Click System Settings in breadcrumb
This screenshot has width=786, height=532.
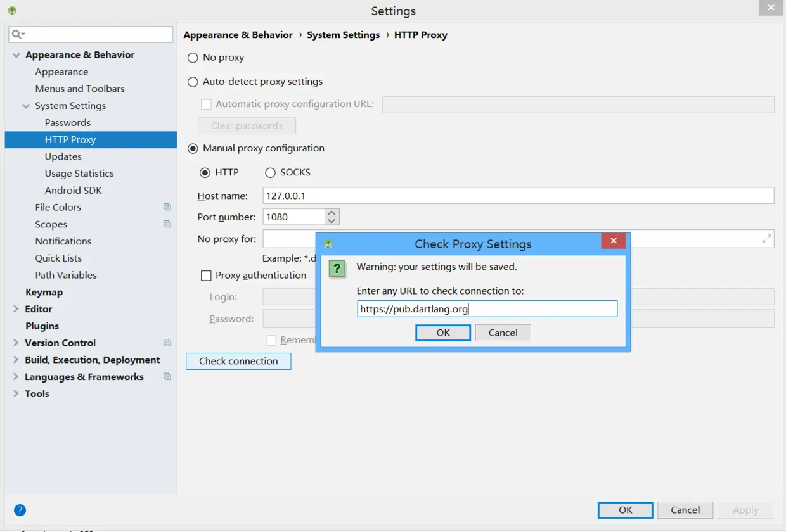click(x=344, y=35)
